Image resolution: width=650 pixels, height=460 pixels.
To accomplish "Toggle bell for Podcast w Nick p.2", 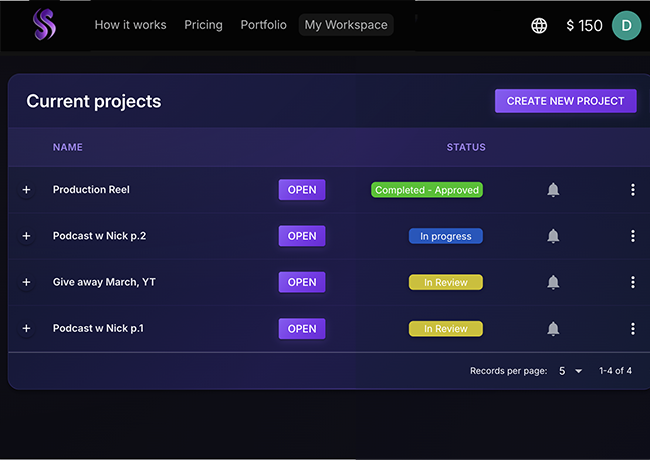I will pos(553,236).
